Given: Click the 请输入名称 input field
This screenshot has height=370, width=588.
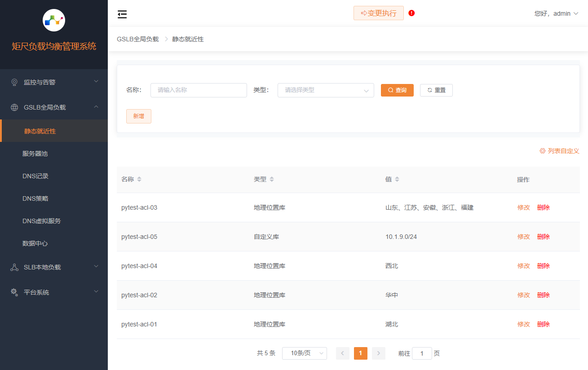Looking at the screenshot, I should point(199,90).
